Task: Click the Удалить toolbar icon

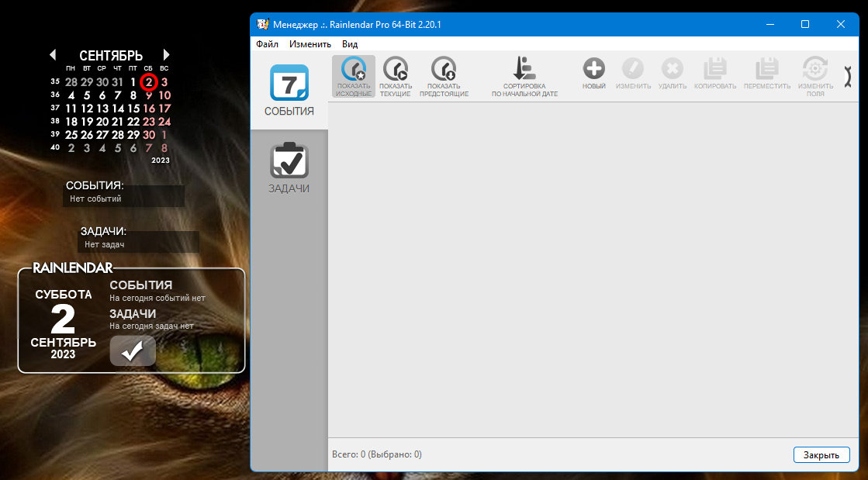Action: 672,73
